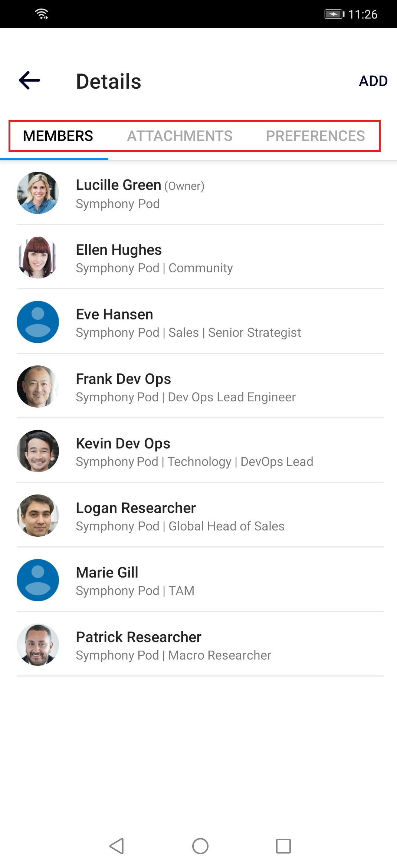
Task: Open Kevin Dev Ops member name
Action: [123, 444]
